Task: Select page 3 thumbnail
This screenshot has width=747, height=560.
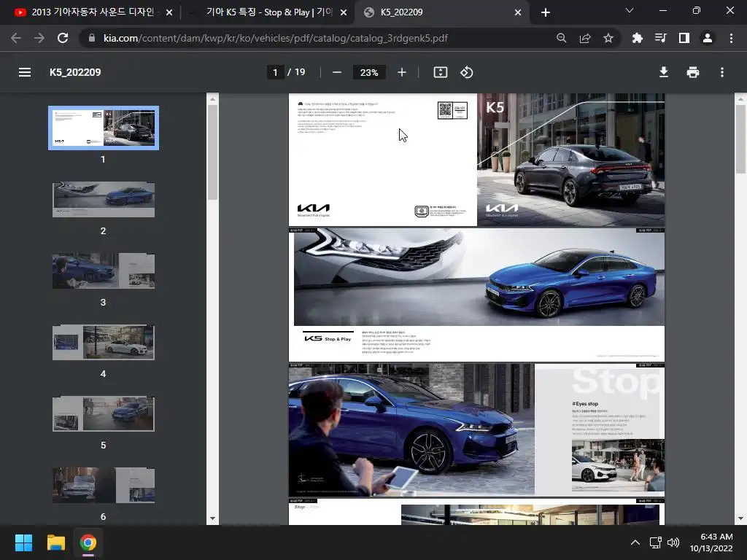Action: pyautogui.click(x=103, y=271)
